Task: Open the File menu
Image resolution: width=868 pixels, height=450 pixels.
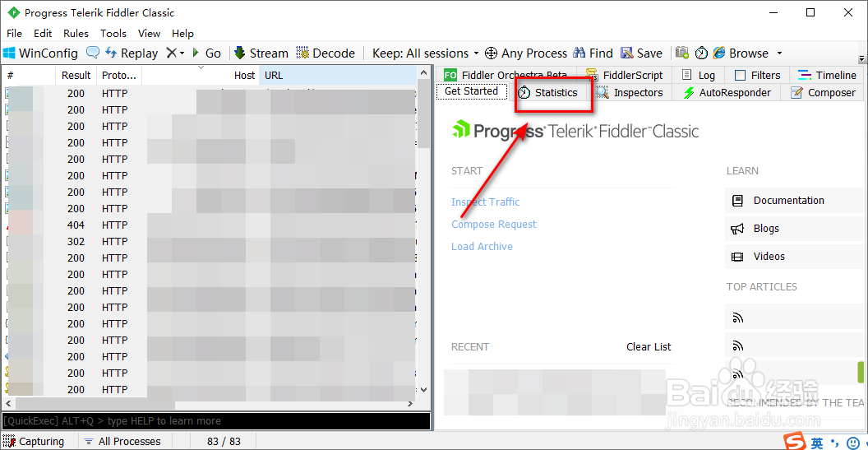Action: pyautogui.click(x=15, y=33)
